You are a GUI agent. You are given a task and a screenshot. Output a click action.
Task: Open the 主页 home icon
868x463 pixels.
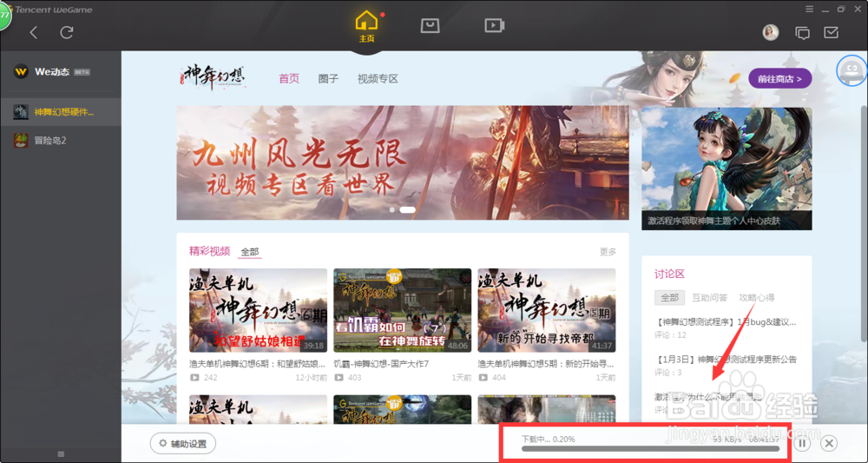[366, 26]
